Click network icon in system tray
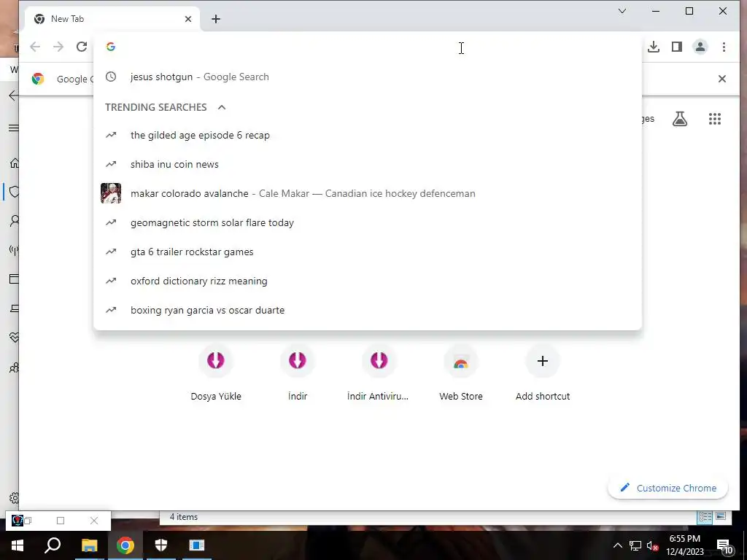This screenshot has height=560, width=747. click(x=635, y=545)
